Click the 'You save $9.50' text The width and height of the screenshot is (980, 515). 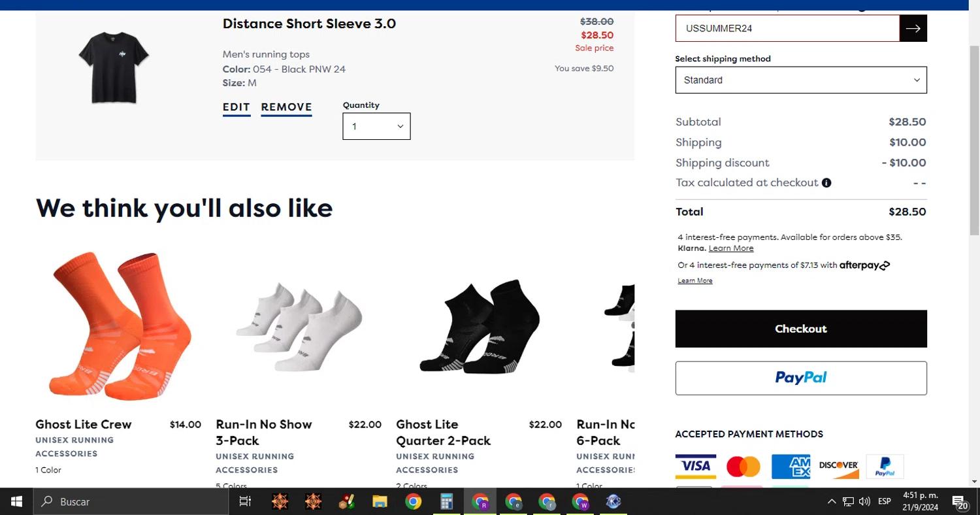584,68
